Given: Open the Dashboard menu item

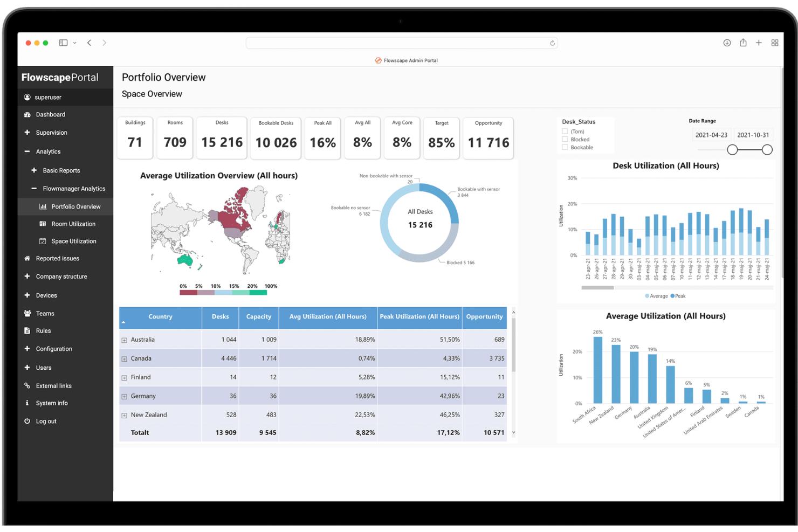Looking at the screenshot, I should click(65, 114).
